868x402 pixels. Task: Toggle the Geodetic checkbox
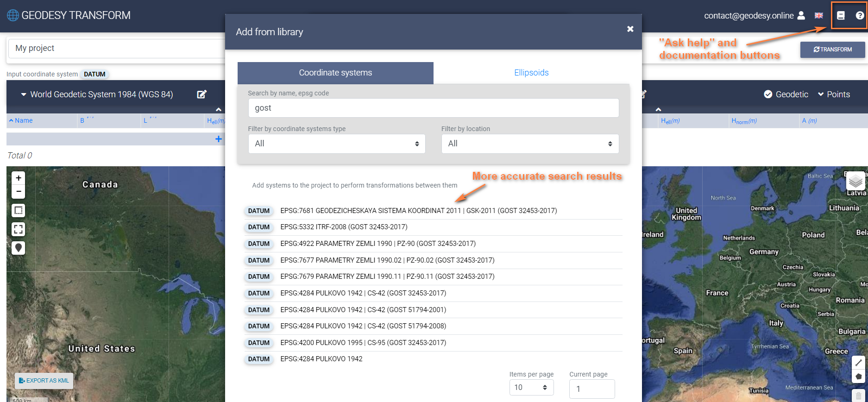click(x=768, y=94)
